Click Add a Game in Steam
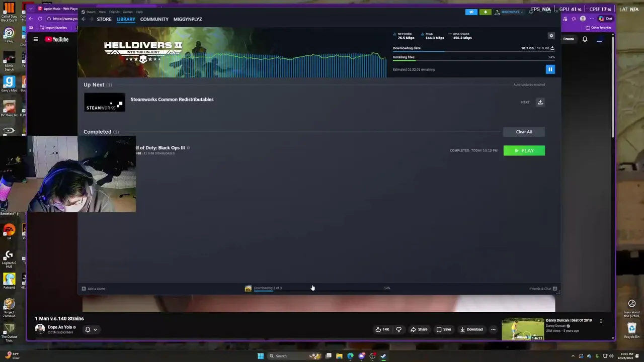 tap(94, 289)
